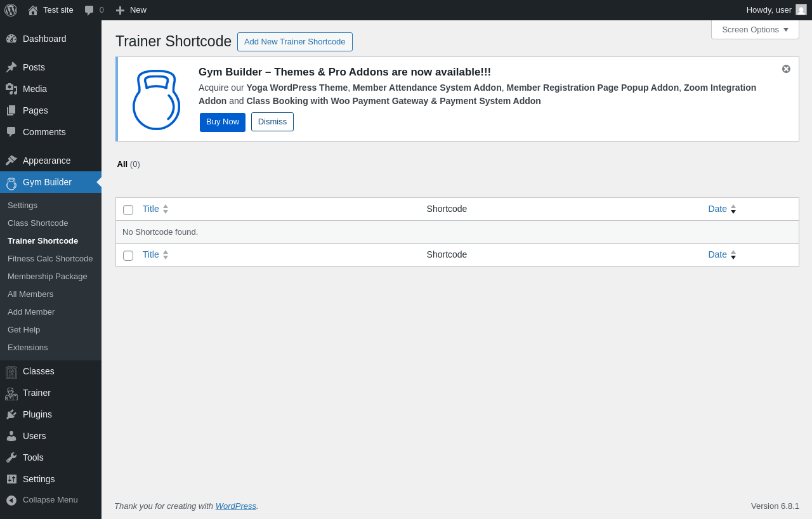Click the All (0) filter link
The image size is (812, 519).
[128, 164]
